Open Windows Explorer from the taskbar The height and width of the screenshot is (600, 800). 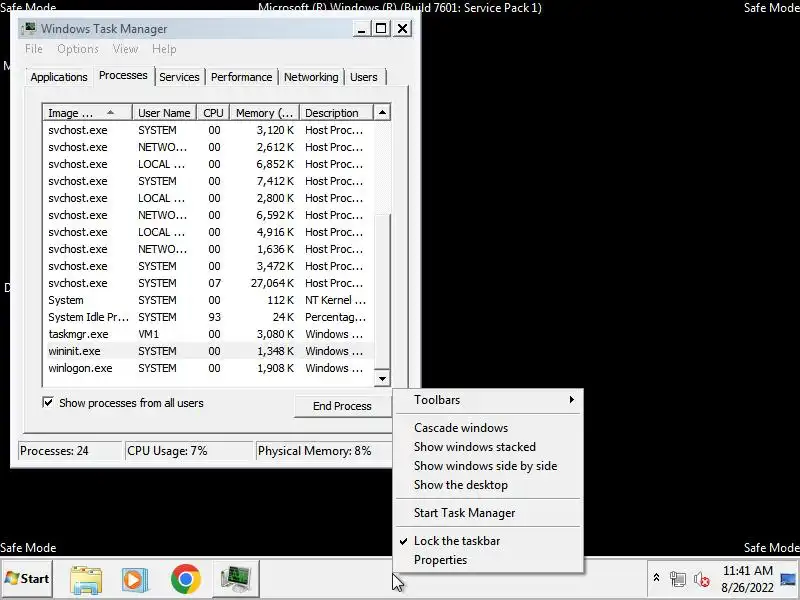pos(86,580)
